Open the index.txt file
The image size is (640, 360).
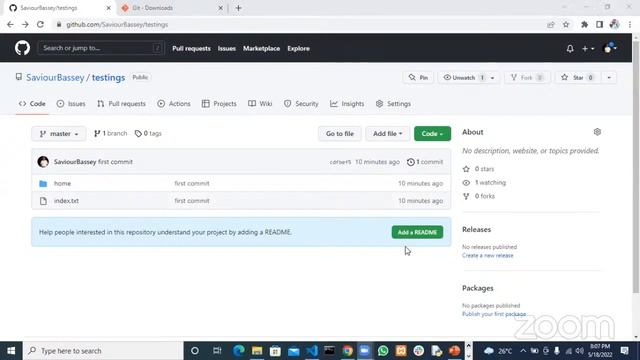coord(66,201)
